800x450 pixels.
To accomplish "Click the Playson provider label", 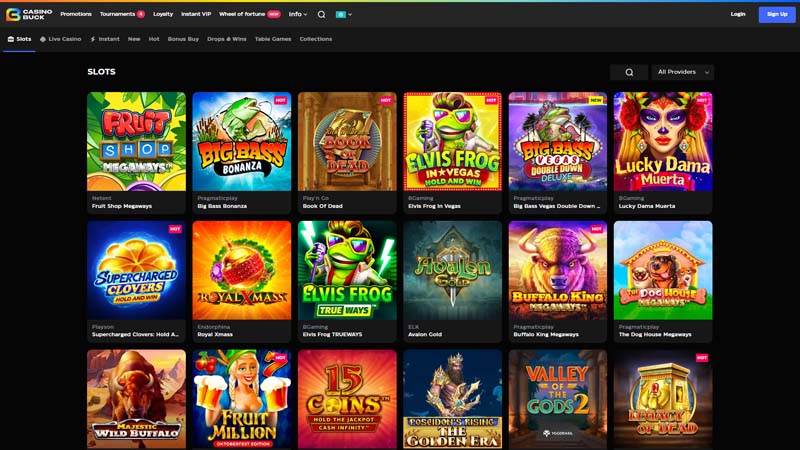I will tap(103, 327).
